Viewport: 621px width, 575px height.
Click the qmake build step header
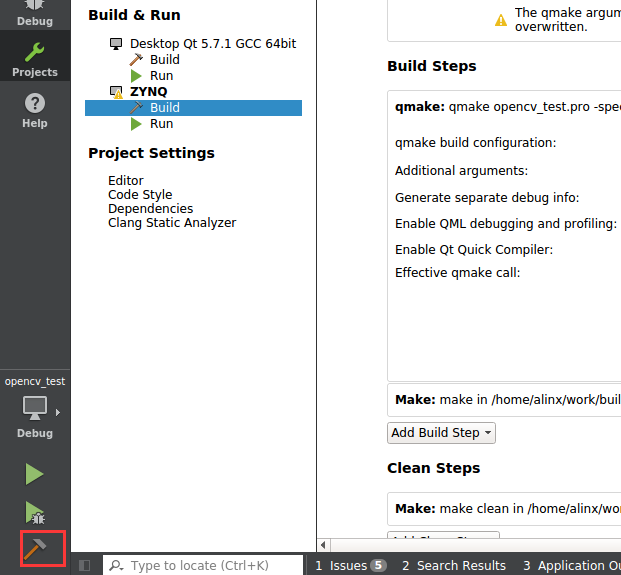[x=507, y=107]
